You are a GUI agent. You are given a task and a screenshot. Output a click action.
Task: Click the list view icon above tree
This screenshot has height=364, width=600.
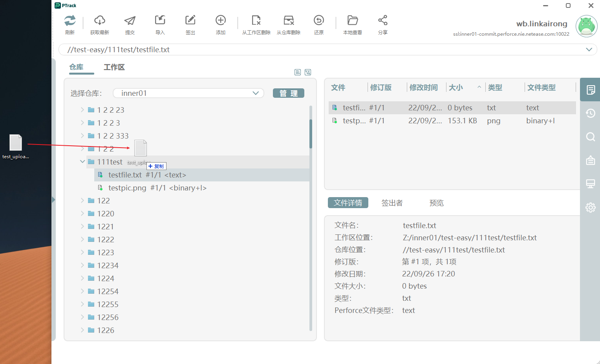pos(298,72)
